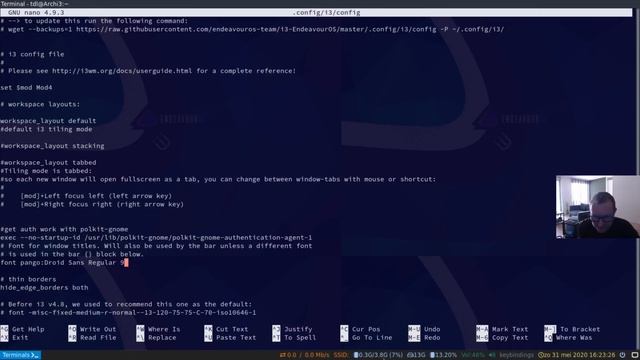The image size is (640, 360).
Task: Click the '#workspace_layout tabbed' line
Action: coord(48,162)
